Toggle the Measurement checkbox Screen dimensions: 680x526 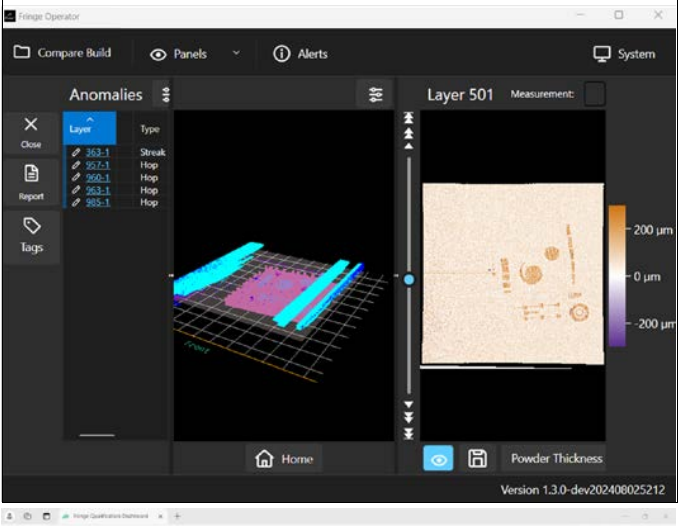(594, 94)
